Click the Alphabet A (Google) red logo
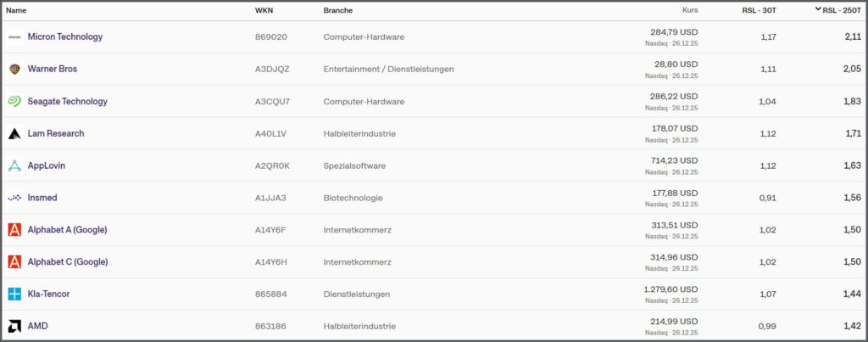The height and width of the screenshot is (342, 868). pos(14,230)
